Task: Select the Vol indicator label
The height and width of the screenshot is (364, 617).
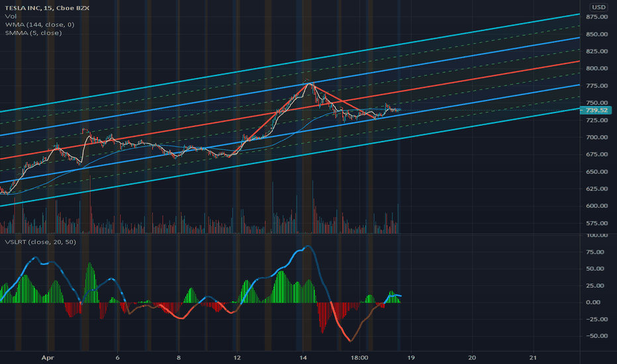Action: click(x=11, y=16)
